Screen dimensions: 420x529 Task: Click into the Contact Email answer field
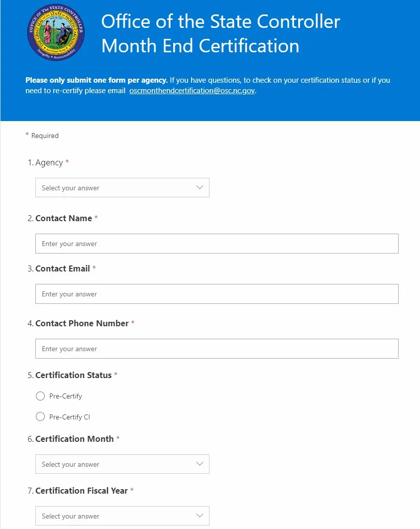click(x=216, y=294)
